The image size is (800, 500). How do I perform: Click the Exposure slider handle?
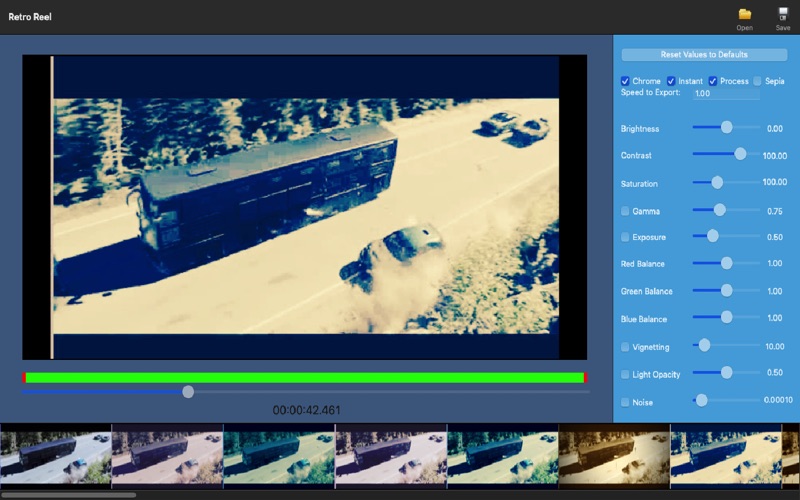tap(713, 236)
